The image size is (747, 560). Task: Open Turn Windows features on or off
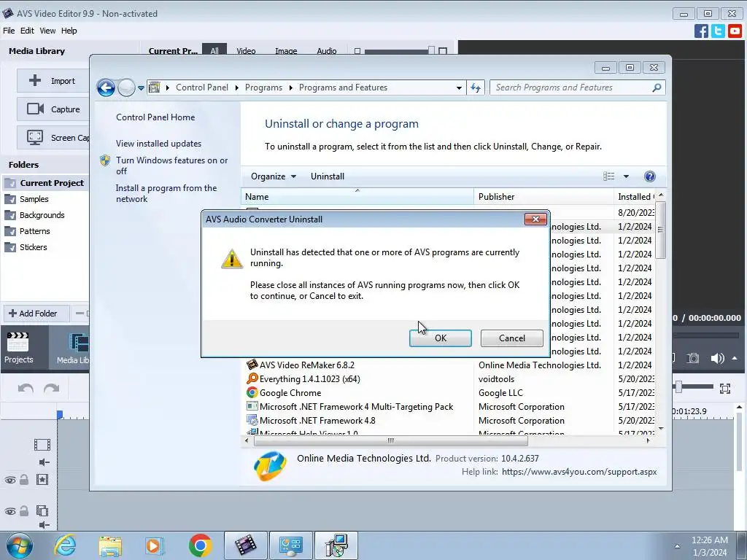coord(172,166)
